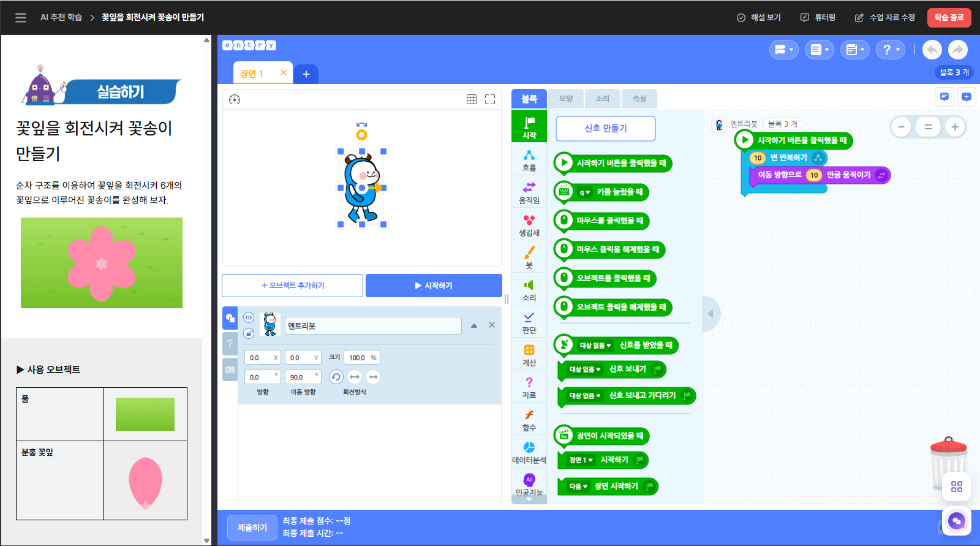Select left-right rotation method

355,377
